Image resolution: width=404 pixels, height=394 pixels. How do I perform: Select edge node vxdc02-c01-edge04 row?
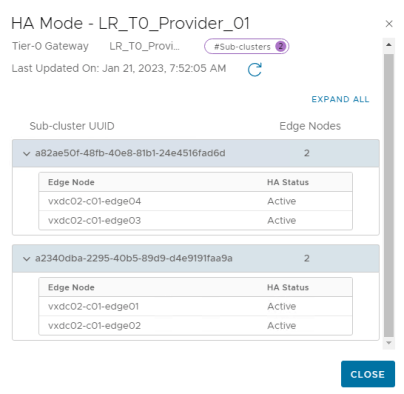tap(195, 201)
